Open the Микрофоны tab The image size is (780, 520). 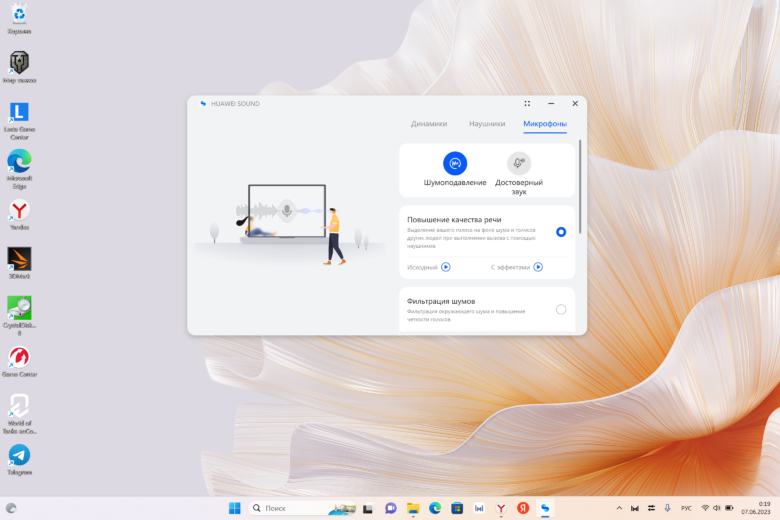click(x=545, y=123)
